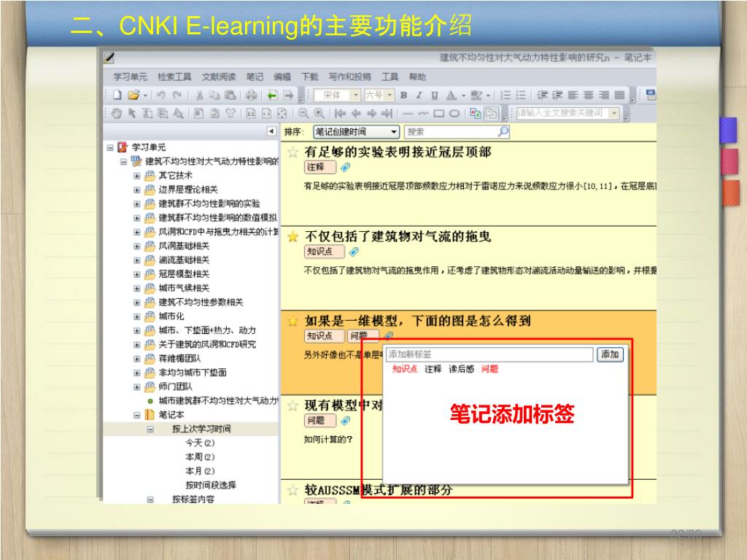The image size is (747, 560).
Task: Click 知识点 tag on second note
Action: click(x=324, y=252)
